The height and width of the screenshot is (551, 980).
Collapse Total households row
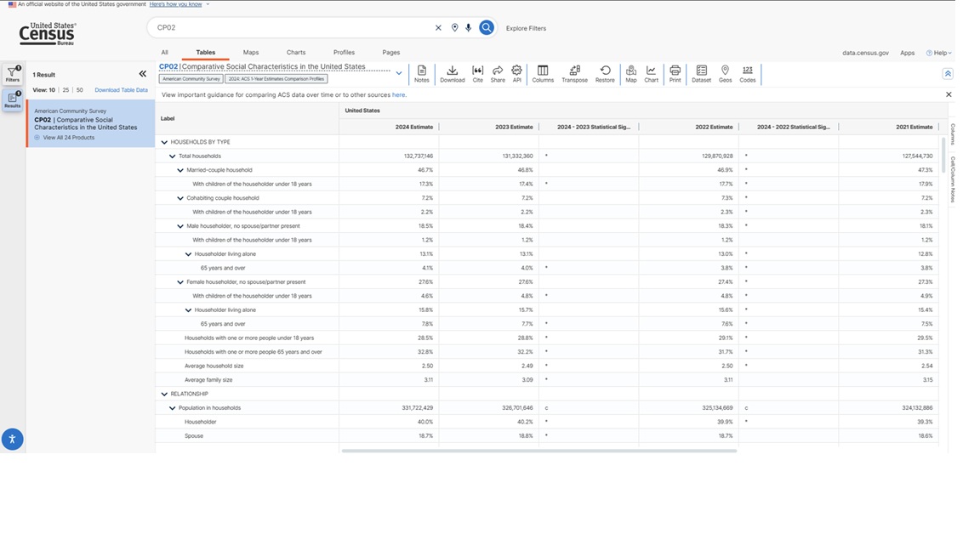[x=173, y=156]
